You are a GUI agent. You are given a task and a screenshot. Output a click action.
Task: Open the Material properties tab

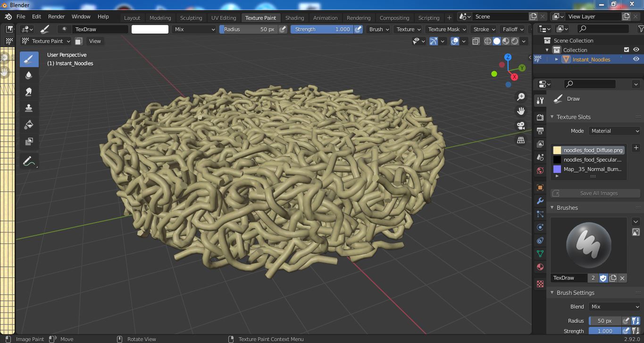coord(540,267)
